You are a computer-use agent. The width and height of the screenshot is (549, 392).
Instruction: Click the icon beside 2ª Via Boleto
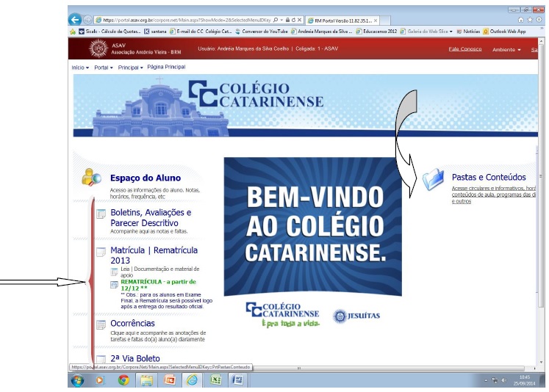(101, 359)
